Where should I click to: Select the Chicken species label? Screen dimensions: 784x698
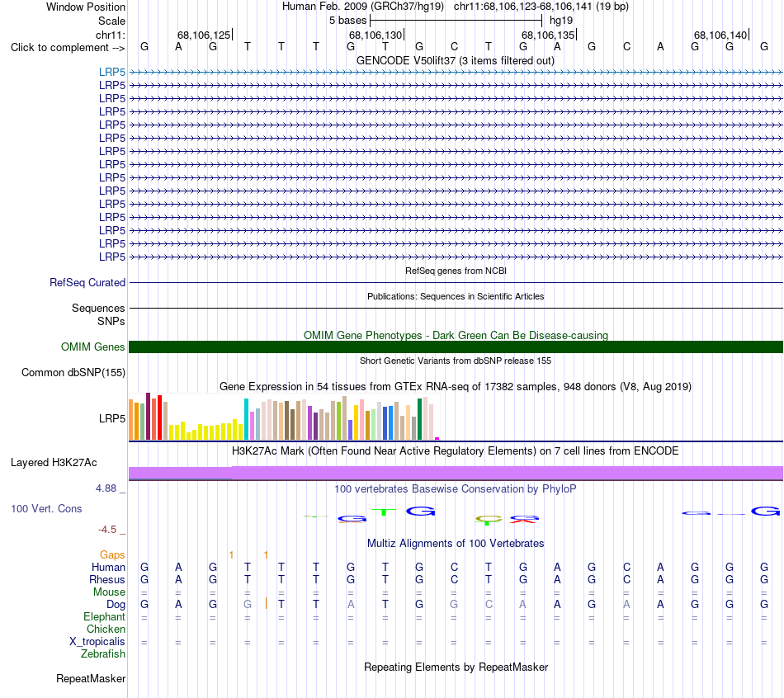(106, 629)
